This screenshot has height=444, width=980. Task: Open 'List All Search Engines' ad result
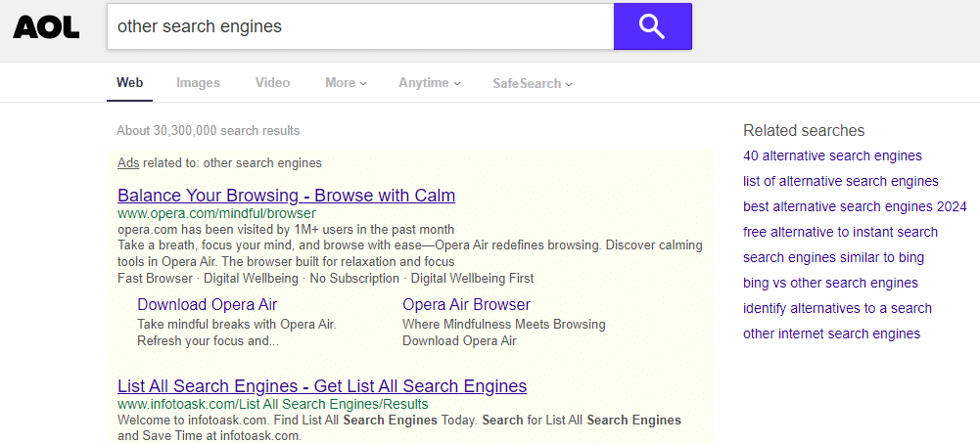pyautogui.click(x=322, y=385)
